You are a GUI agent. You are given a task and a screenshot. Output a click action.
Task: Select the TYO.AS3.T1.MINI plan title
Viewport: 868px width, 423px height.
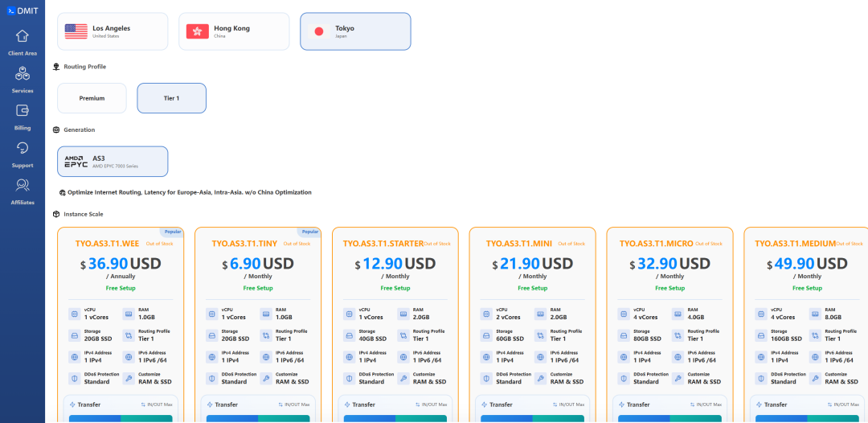pos(519,243)
